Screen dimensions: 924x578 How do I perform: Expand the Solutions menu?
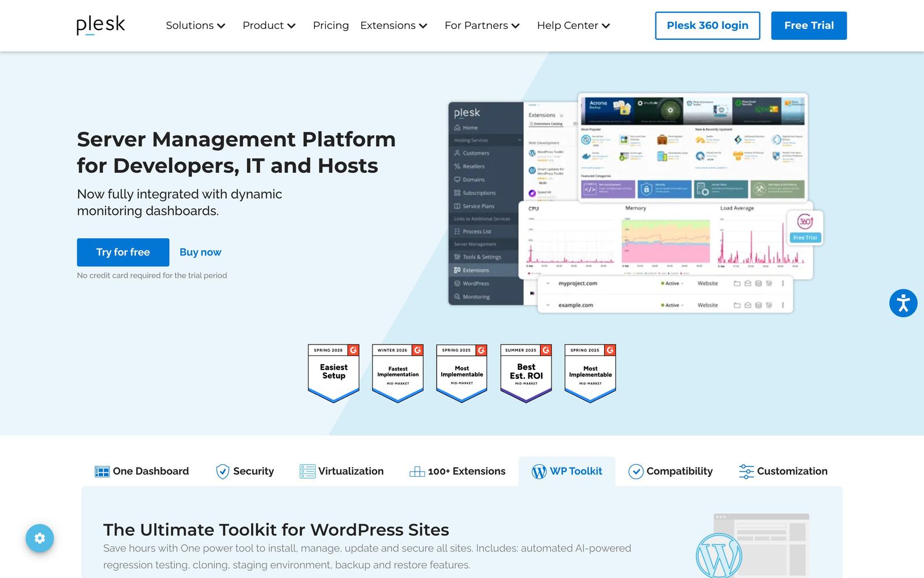(195, 25)
